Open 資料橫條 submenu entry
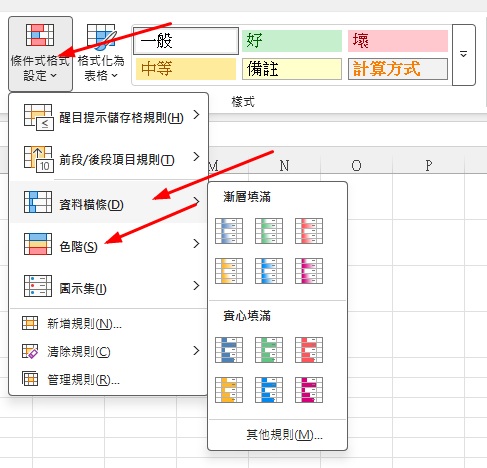 [x=108, y=202]
